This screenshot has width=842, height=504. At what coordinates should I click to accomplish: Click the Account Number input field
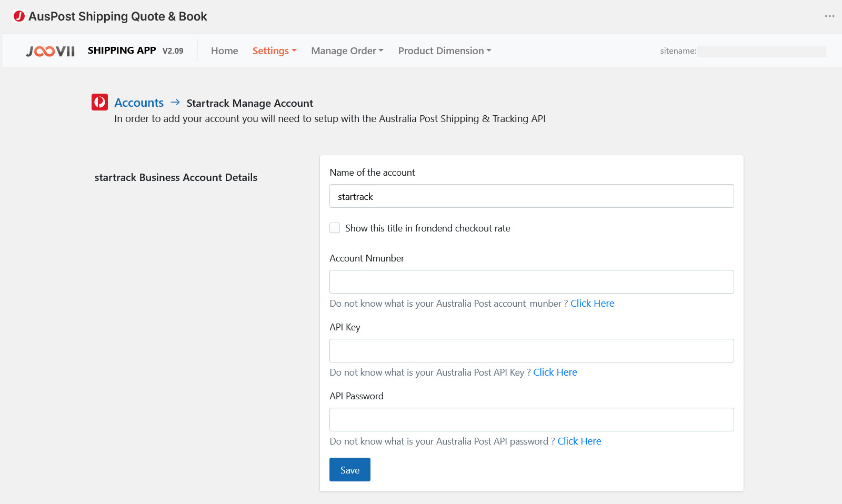(532, 282)
